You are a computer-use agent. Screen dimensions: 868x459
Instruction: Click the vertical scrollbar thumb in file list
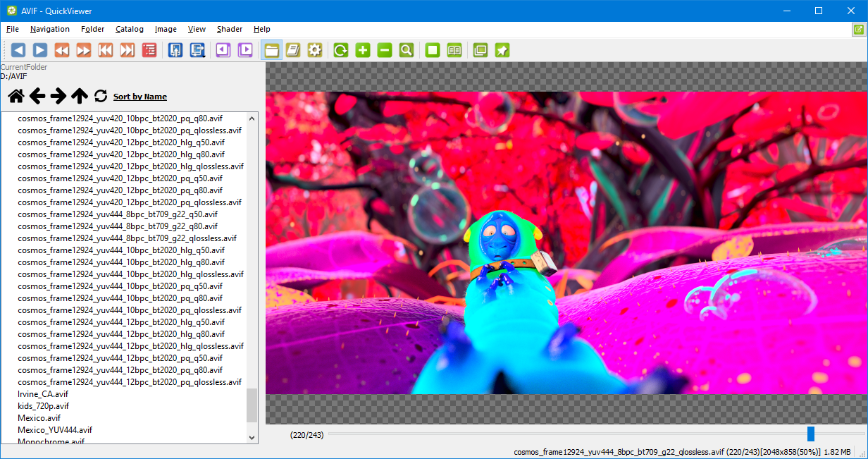(x=252, y=405)
